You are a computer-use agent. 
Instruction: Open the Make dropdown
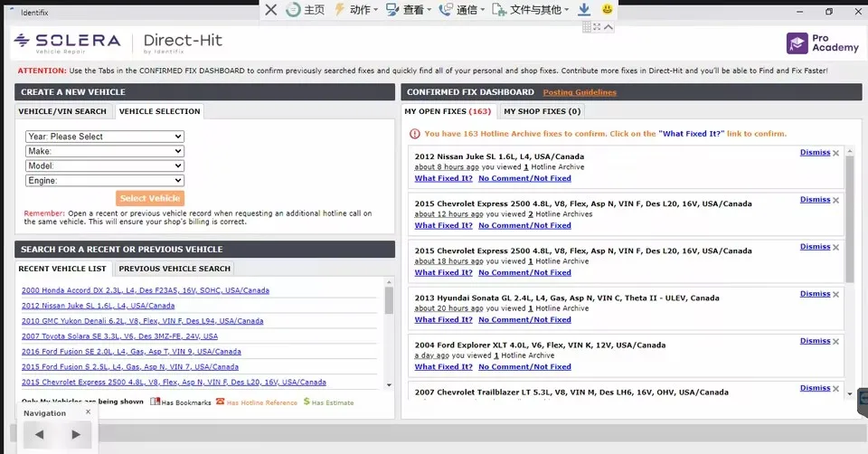tap(105, 151)
